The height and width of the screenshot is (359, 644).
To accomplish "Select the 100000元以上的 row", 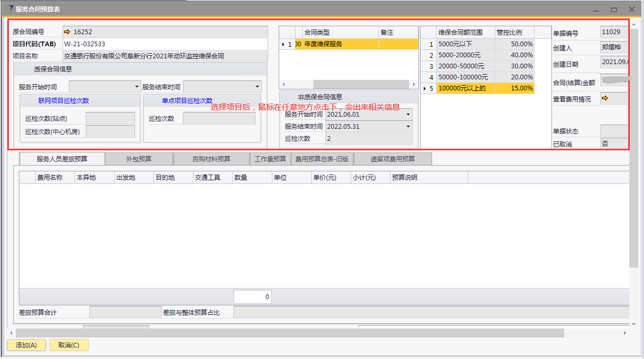I will click(465, 88).
